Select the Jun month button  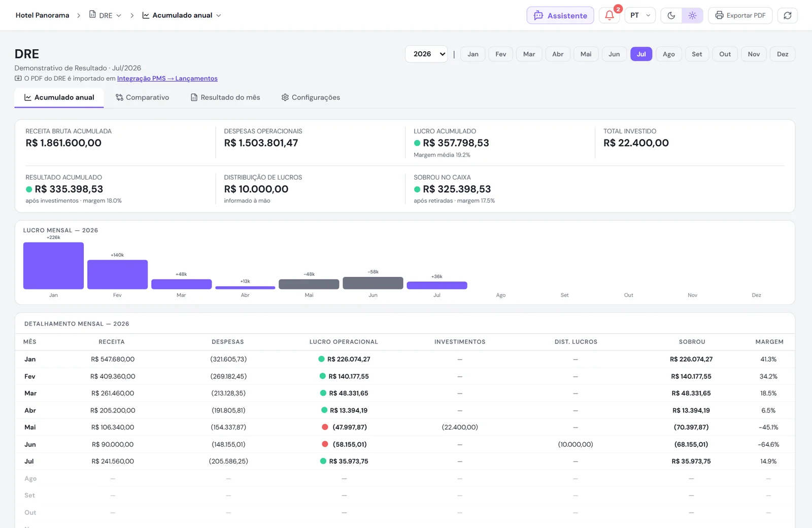click(614, 54)
